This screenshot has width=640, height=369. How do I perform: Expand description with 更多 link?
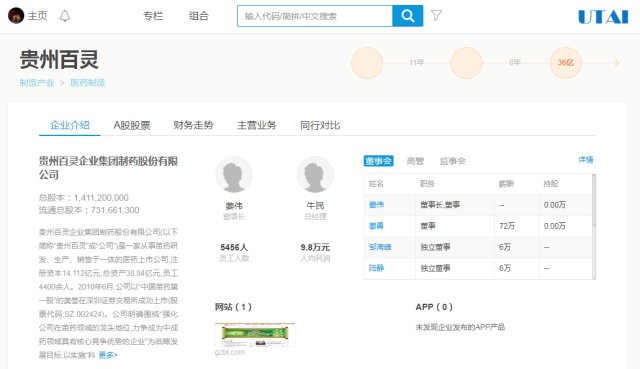tap(108, 355)
